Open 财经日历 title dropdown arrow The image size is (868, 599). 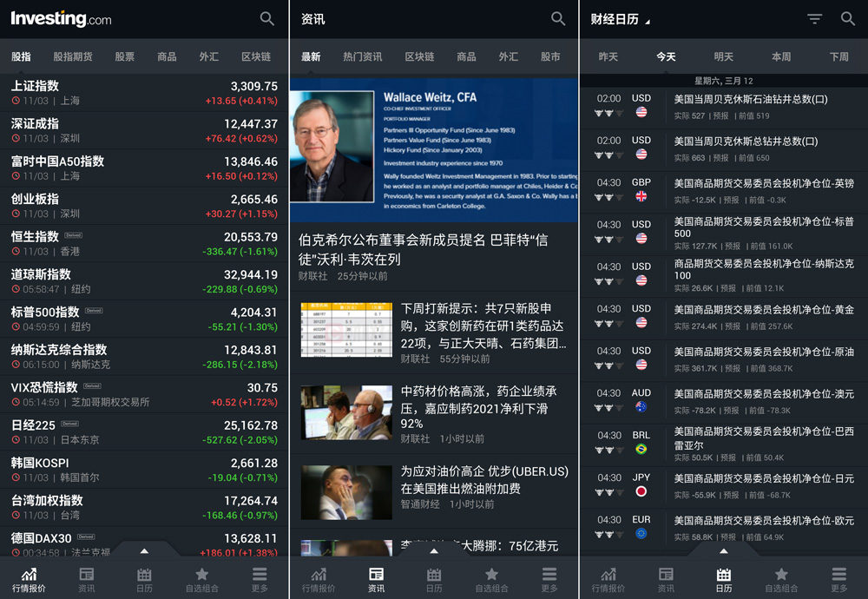click(648, 22)
